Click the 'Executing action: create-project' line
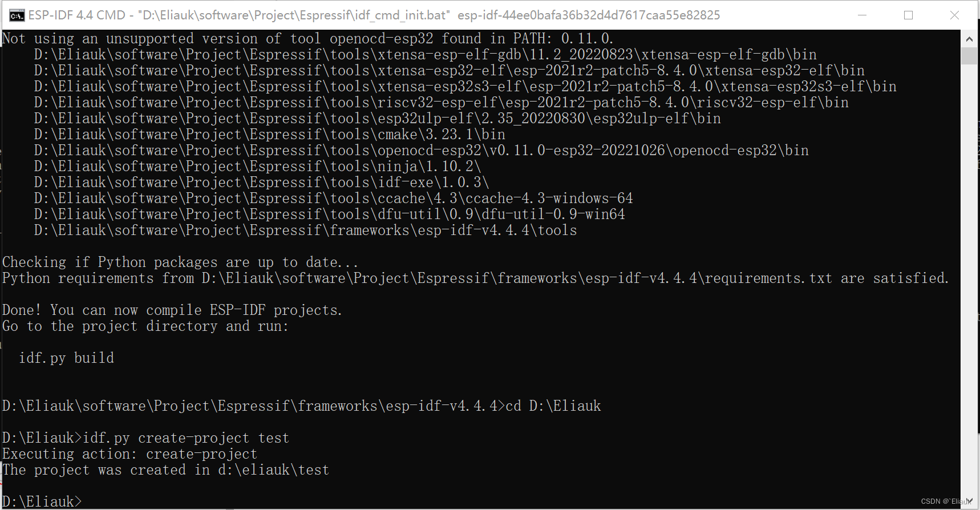Image resolution: width=980 pixels, height=510 pixels. click(x=129, y=454)
